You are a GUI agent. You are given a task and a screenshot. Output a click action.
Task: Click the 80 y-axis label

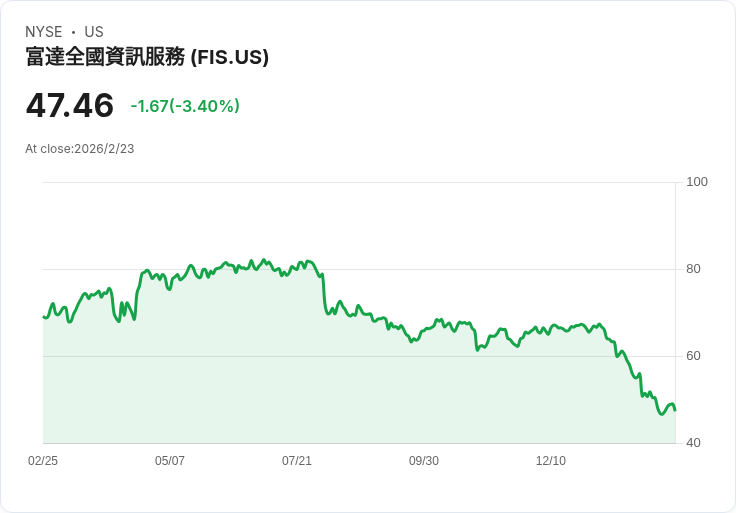[x=693, y=269]
